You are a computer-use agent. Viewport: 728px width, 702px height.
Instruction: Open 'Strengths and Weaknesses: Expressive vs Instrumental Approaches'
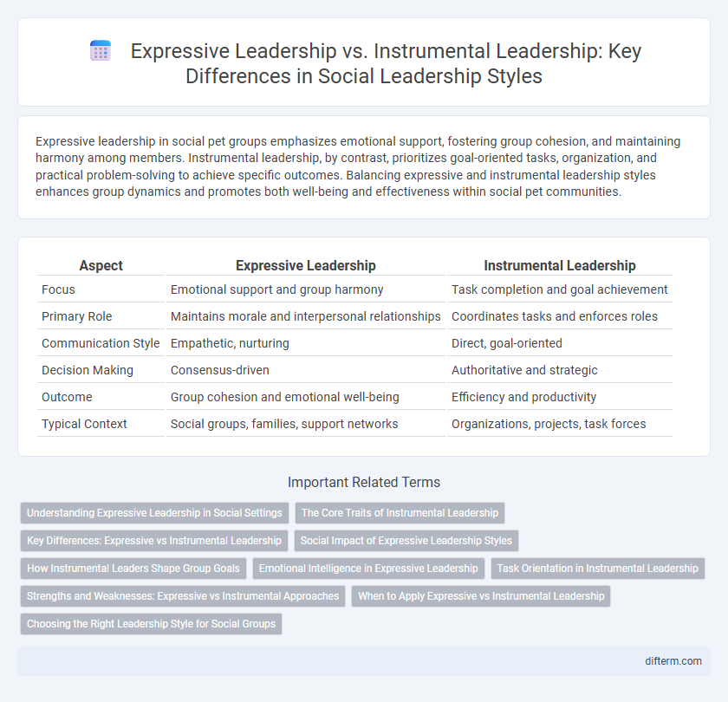pos(183,596)
